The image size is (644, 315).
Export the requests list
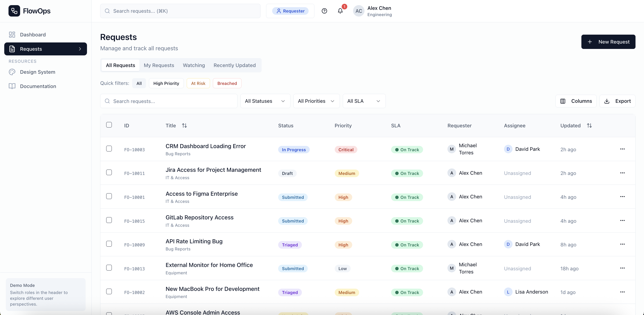pyautogui.click(x=617, y=101)
